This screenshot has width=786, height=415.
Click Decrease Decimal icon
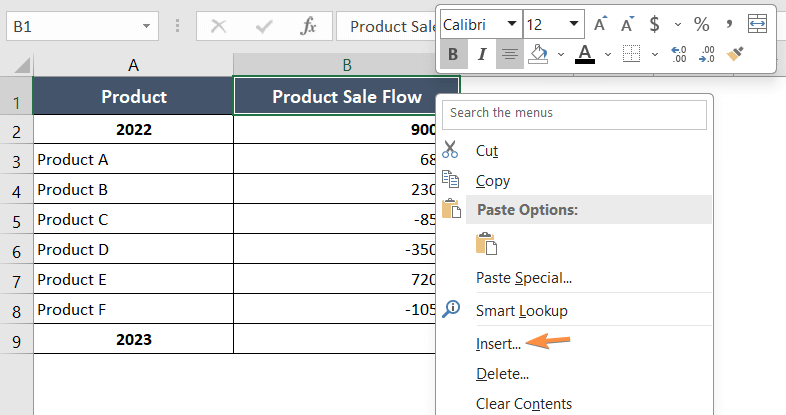[x=707, y=54]
